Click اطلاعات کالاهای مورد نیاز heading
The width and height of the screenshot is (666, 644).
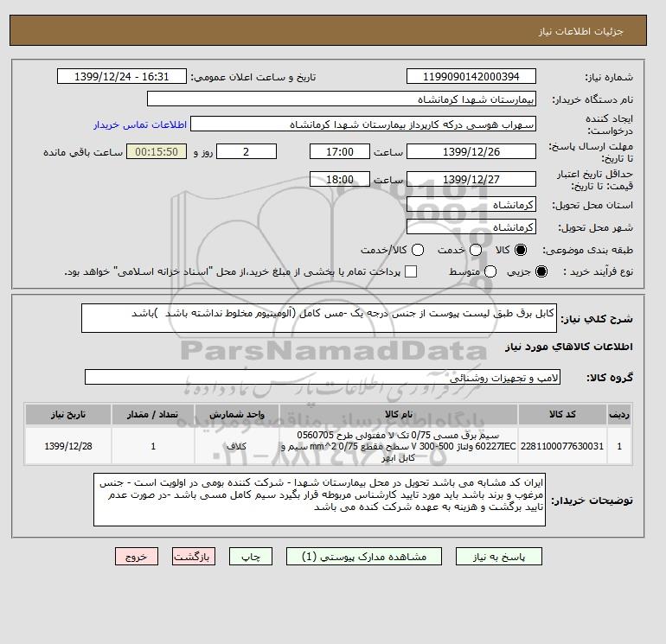[x=569, y=347]
